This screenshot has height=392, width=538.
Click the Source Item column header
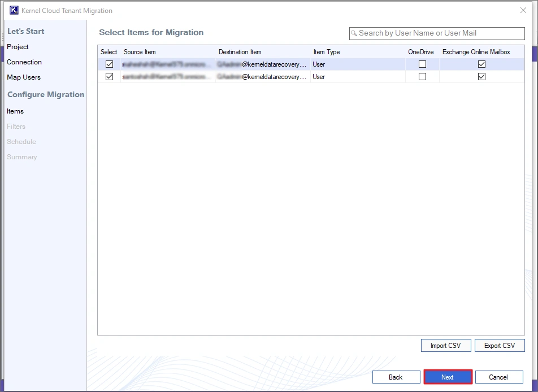point(140,51)
